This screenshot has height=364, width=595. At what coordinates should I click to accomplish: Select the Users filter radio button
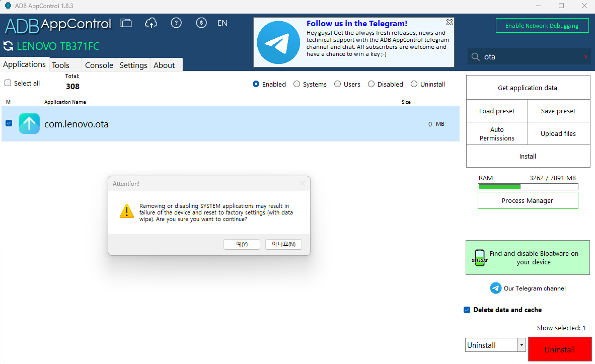pyautogui.click(x=337, y=84)
